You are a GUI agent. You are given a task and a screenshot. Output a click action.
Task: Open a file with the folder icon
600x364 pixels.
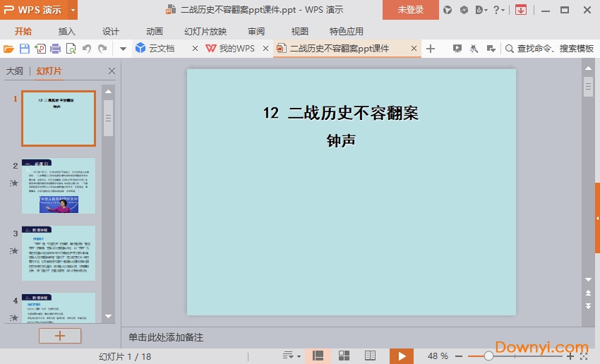(8, 49)
